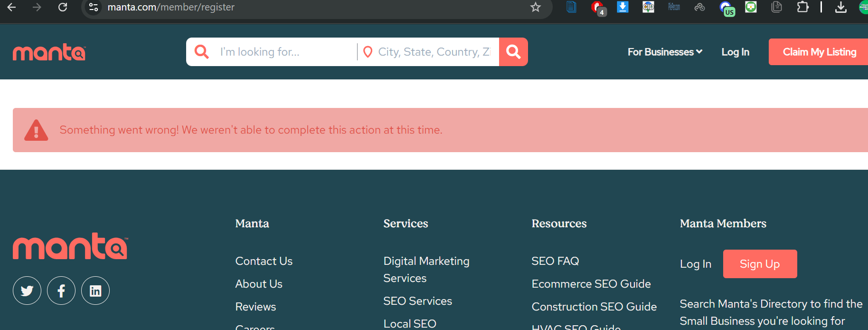Viewport: 868px width, 330px height.
Task: Click the Resources footer column heading
Action: (559, 223)
